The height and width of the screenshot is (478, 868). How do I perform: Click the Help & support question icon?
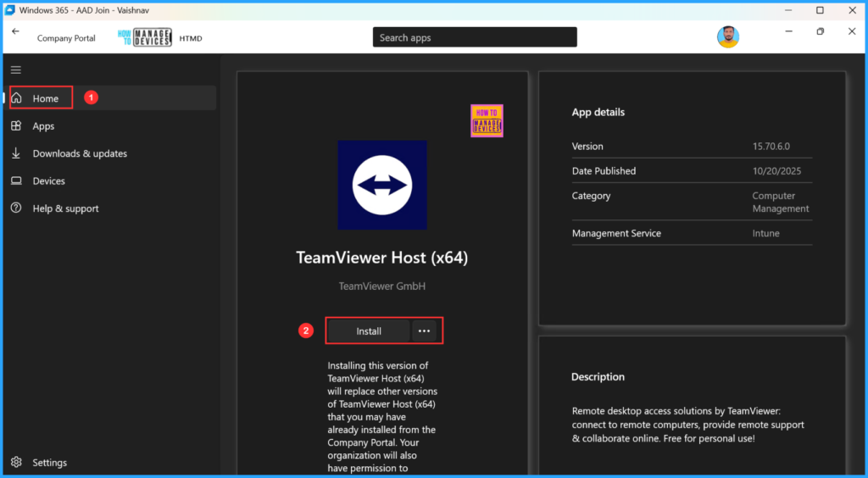(x=16, y=208)
